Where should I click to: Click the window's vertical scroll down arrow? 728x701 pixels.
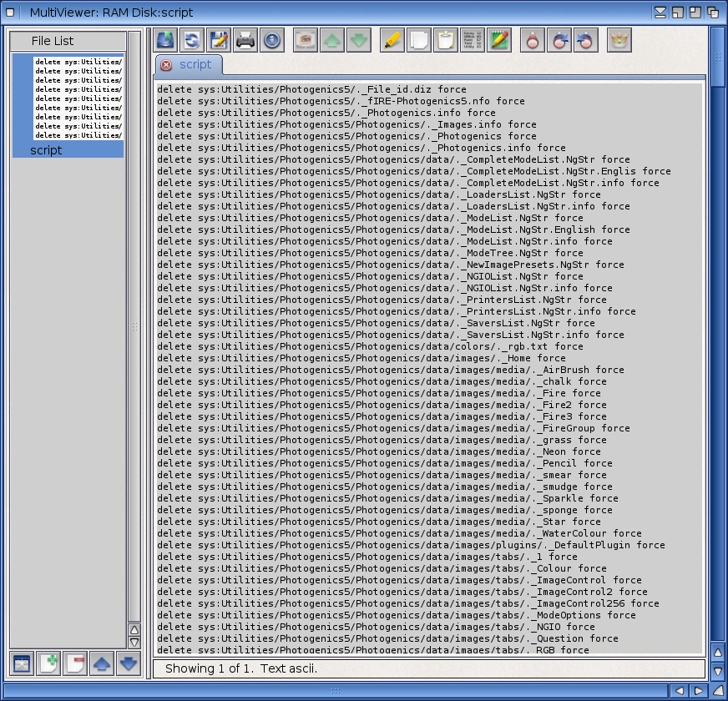[x=718, y=670]
